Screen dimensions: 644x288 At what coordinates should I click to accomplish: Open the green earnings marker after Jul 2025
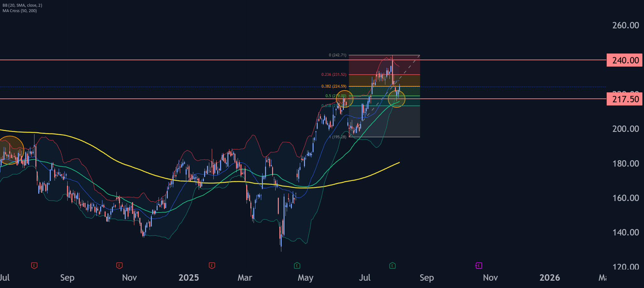[393, 265]
